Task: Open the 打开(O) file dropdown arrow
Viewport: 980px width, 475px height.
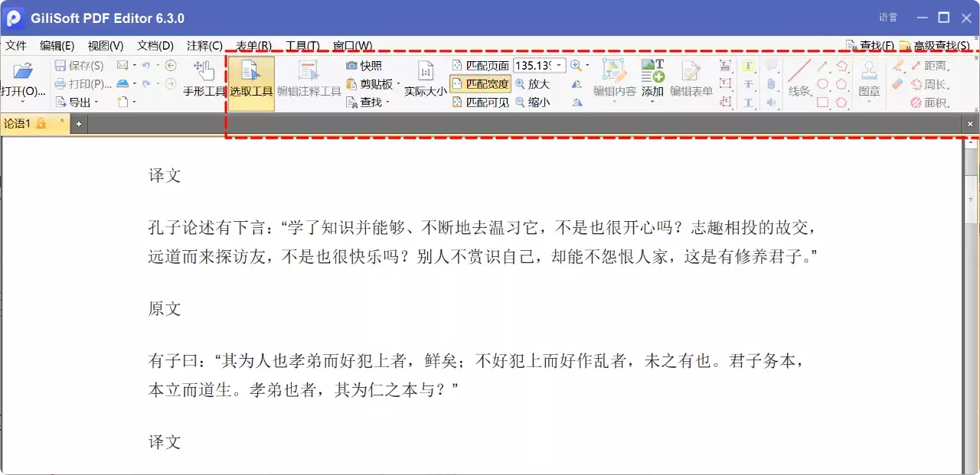Action: tap(23, 101)
